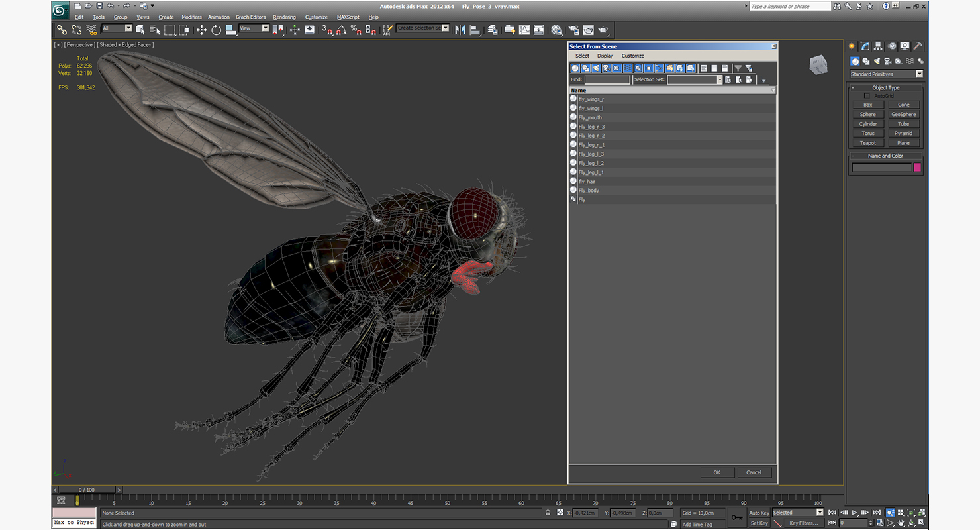Click the Align tool icon

tap(475, 30)
